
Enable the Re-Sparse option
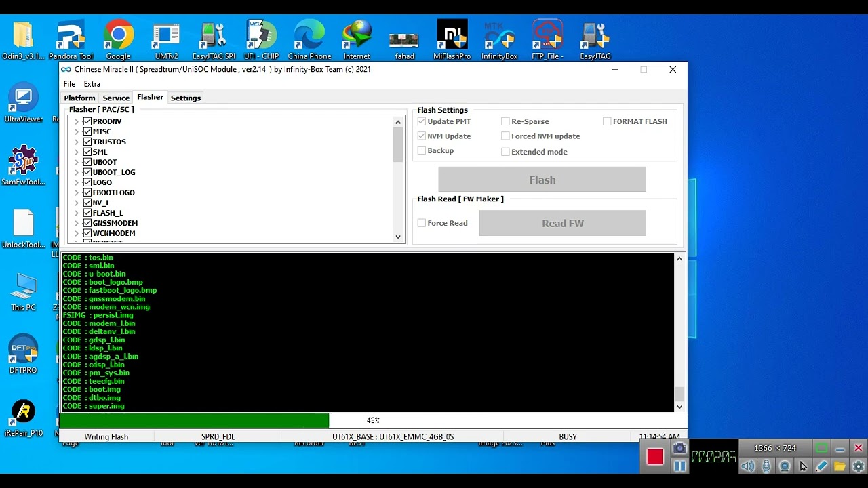pos(505,121)
